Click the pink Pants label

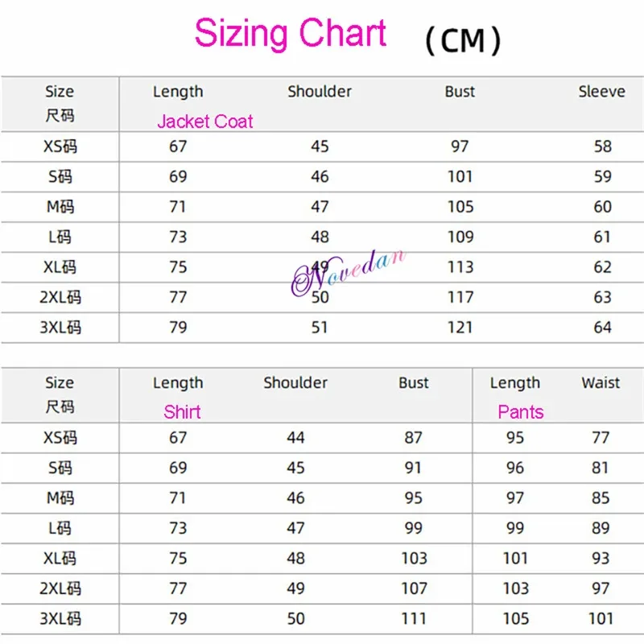(x=521, y=412)
